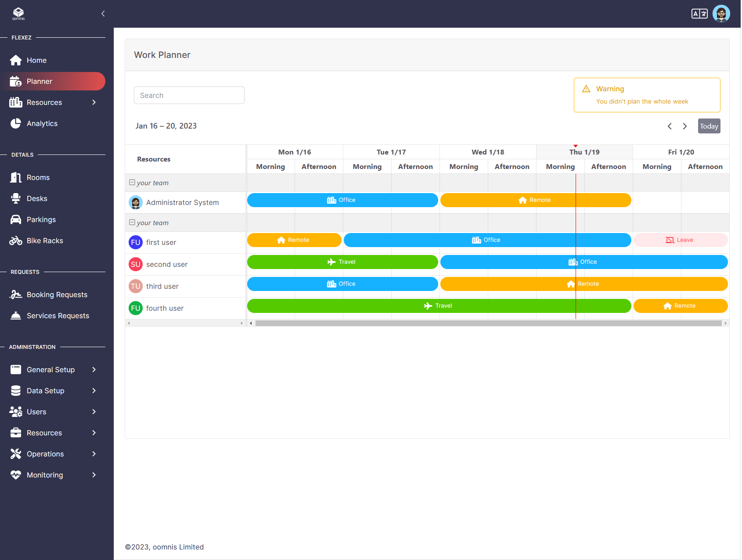The image size is (742, 560).
Task: Open Booking Requests
Action: click(57, 294)
